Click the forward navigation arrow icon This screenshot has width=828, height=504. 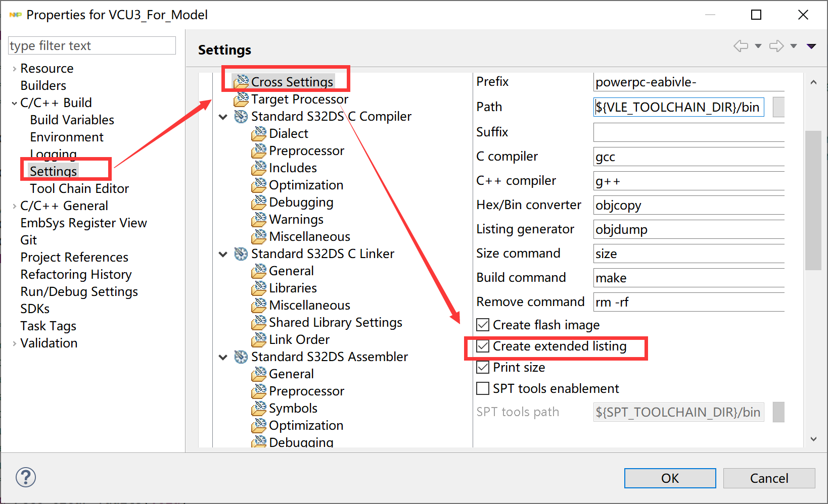tap(776, 45)
